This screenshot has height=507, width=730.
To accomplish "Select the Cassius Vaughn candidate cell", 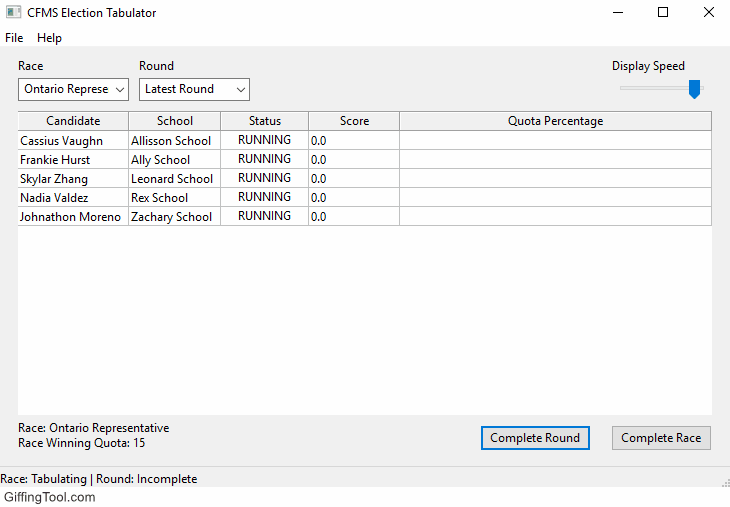I will [73, 141].
